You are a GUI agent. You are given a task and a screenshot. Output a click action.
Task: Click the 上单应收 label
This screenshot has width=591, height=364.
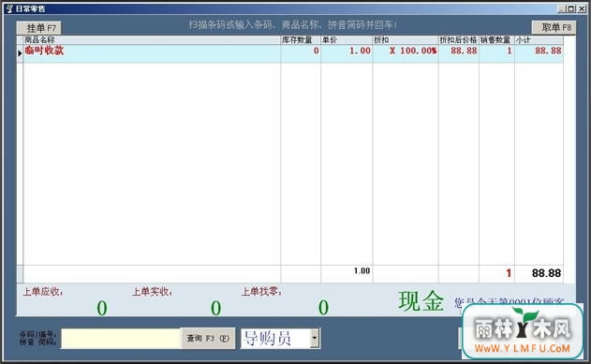(43, 292)
